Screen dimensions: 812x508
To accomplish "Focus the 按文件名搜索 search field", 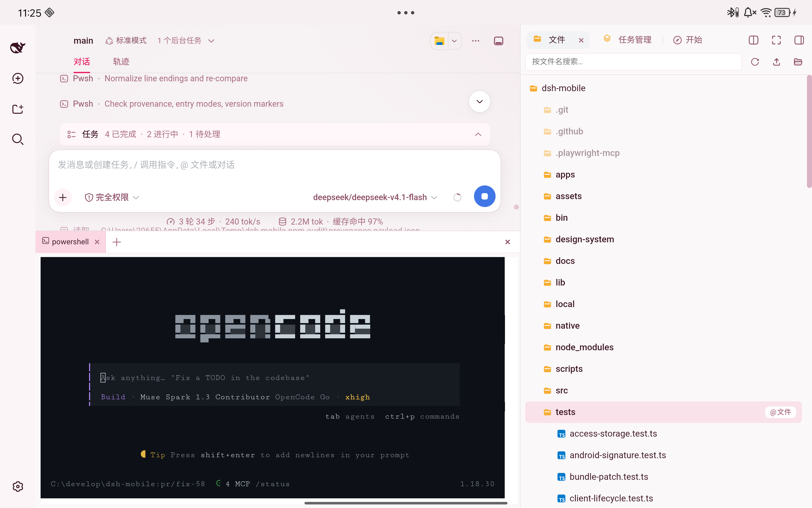I will coord(633,62).
